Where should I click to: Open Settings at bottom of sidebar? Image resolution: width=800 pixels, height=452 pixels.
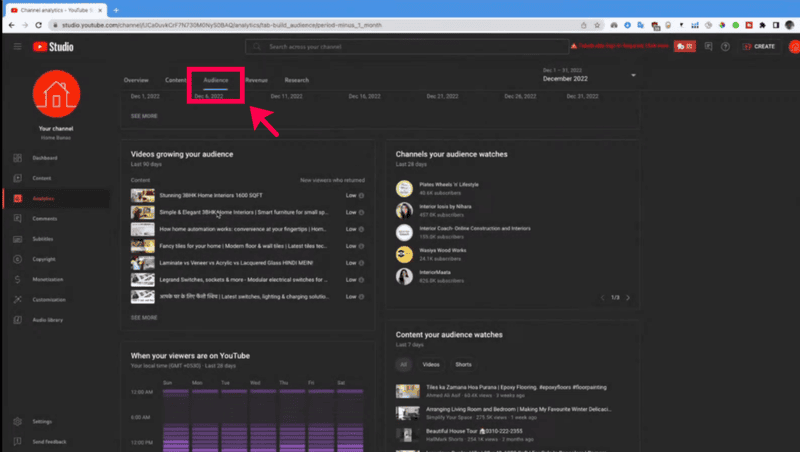point(41,422)
